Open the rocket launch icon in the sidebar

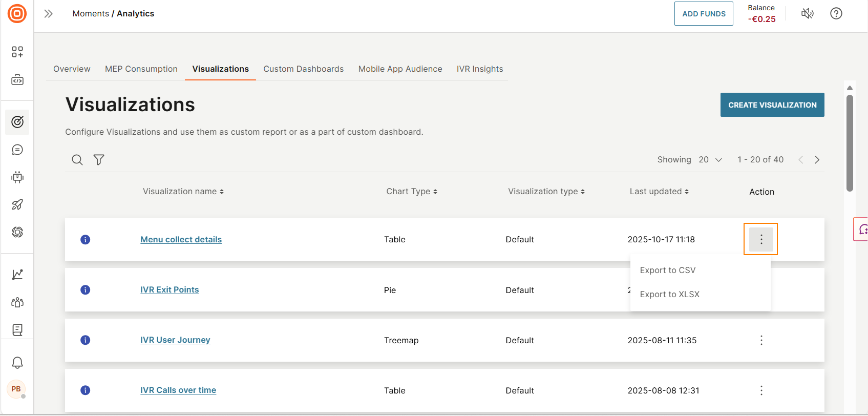pos(17,204)
